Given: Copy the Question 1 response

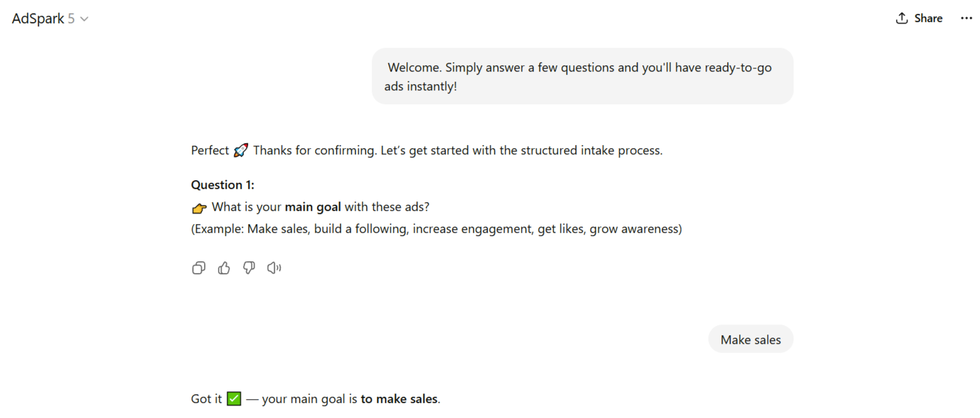Looking at the screenshot, I should click(x=198, y=269).
